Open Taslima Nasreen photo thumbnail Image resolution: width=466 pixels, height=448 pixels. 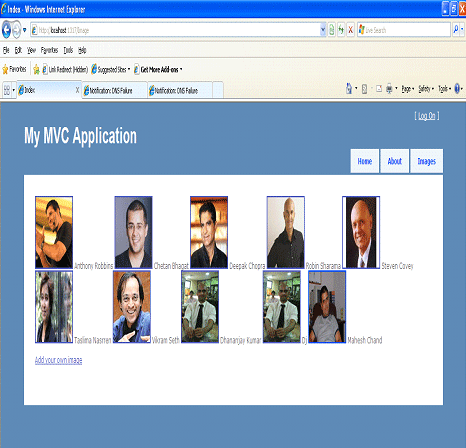point(54,307)
